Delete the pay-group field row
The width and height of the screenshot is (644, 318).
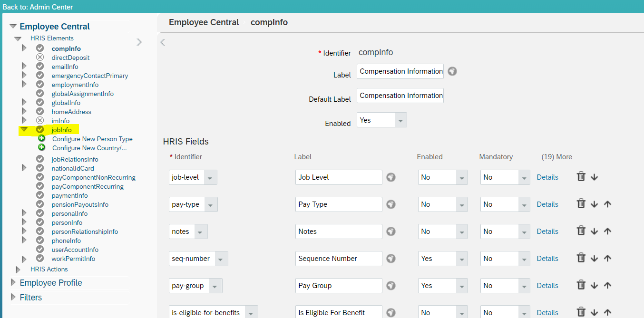tap(581, 285)
